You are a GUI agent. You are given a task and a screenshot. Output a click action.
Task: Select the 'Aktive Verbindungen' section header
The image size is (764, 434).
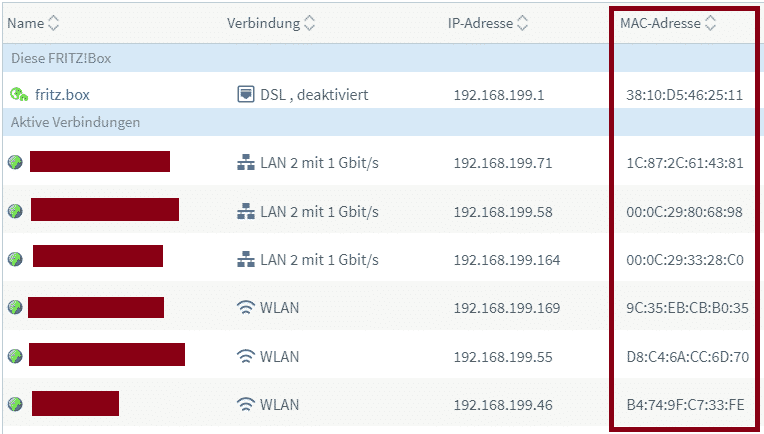point(382,122)
